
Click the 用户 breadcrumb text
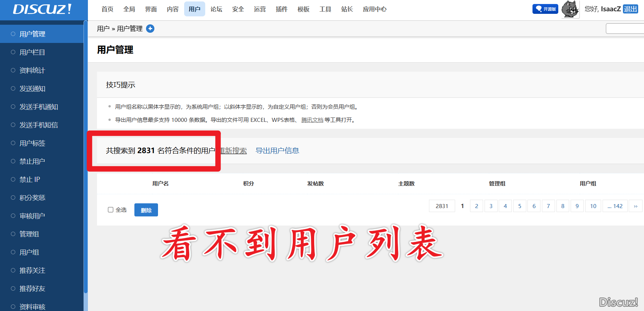[103, 28]
